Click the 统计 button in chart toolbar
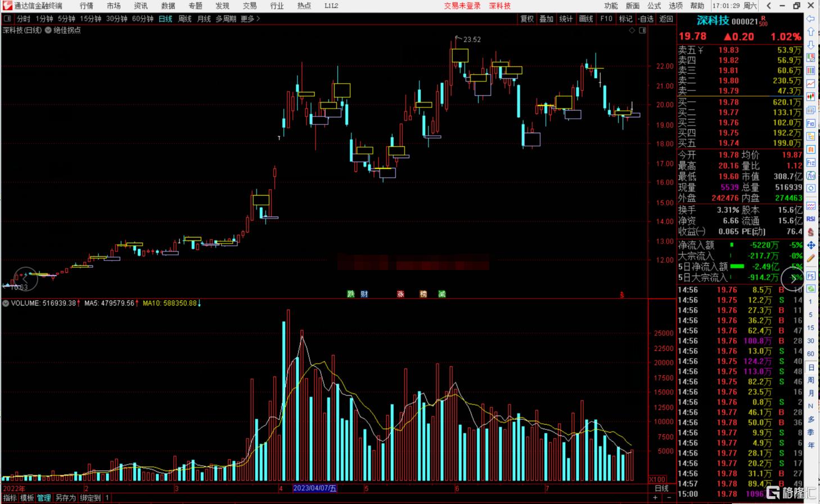This screenshot has width=820, height=504. click(566, 19)
